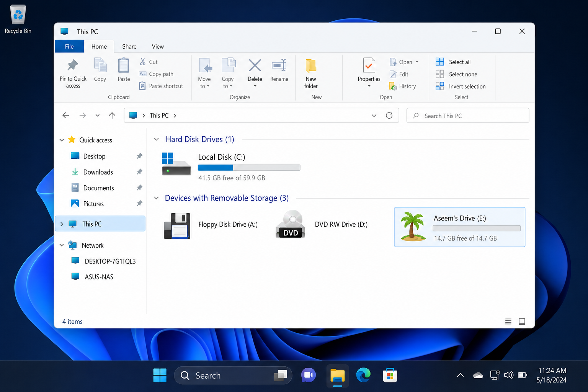Click the Paste clipboard icon

pos(124,65)
